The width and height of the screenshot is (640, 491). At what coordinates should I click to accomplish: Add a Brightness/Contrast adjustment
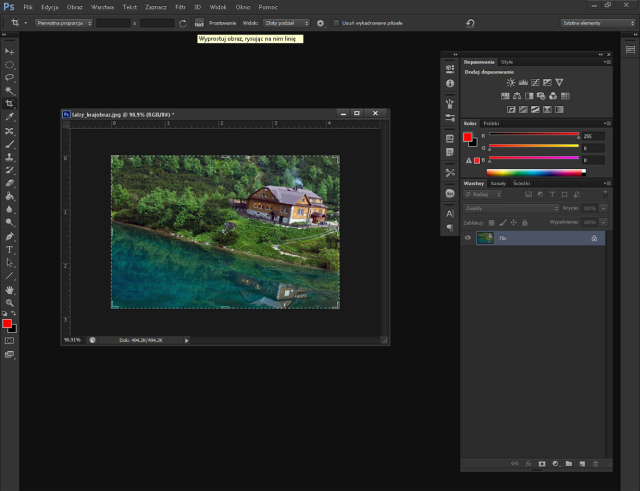[511, 82]
